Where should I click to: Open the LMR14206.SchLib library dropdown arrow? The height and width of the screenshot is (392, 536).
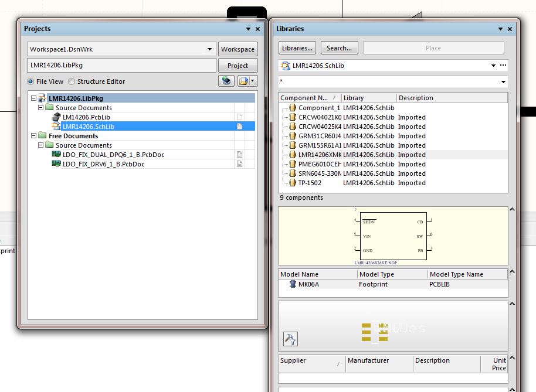point(493,66)
